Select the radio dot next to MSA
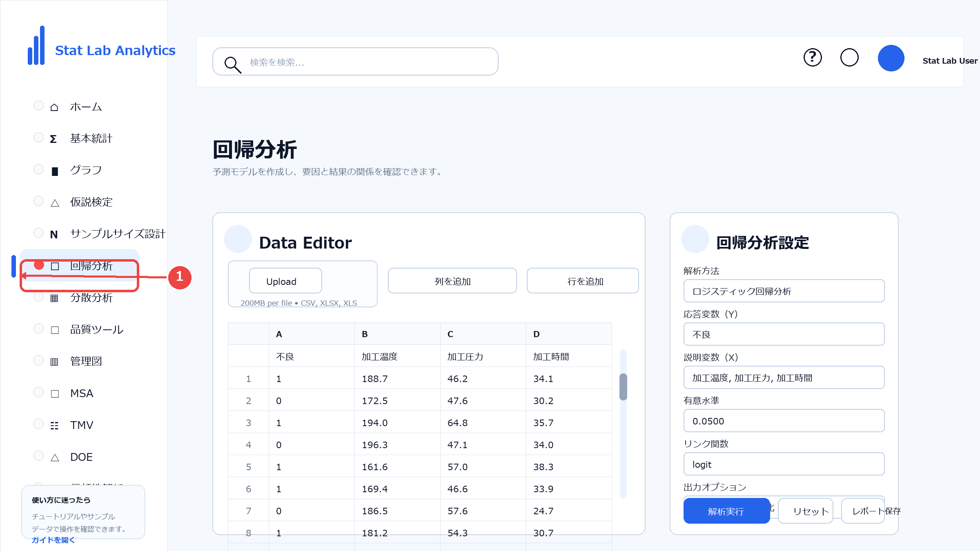This screenshot has width=980, height=551. coord(38,392)
